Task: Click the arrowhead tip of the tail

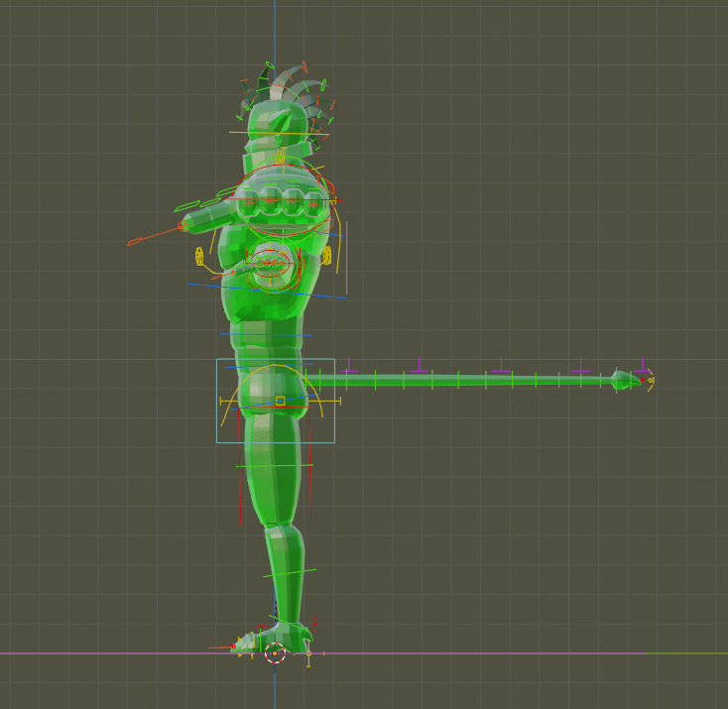Action: pos(625,380)
